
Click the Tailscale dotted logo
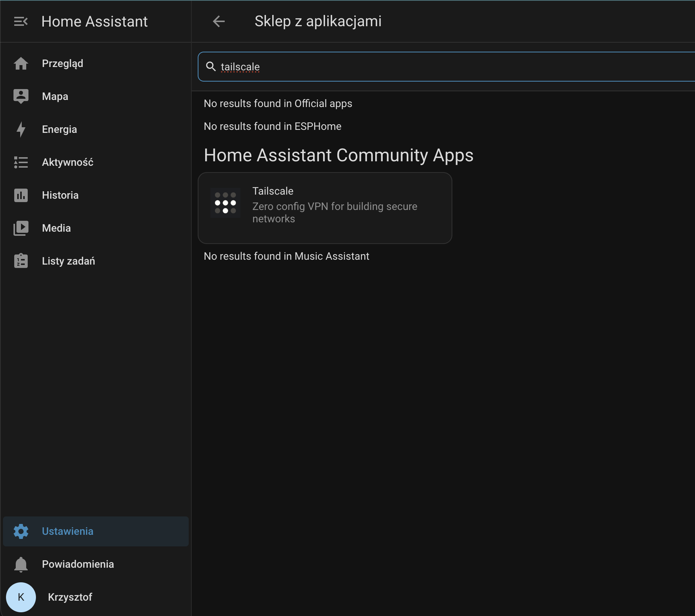coord(225,203)
